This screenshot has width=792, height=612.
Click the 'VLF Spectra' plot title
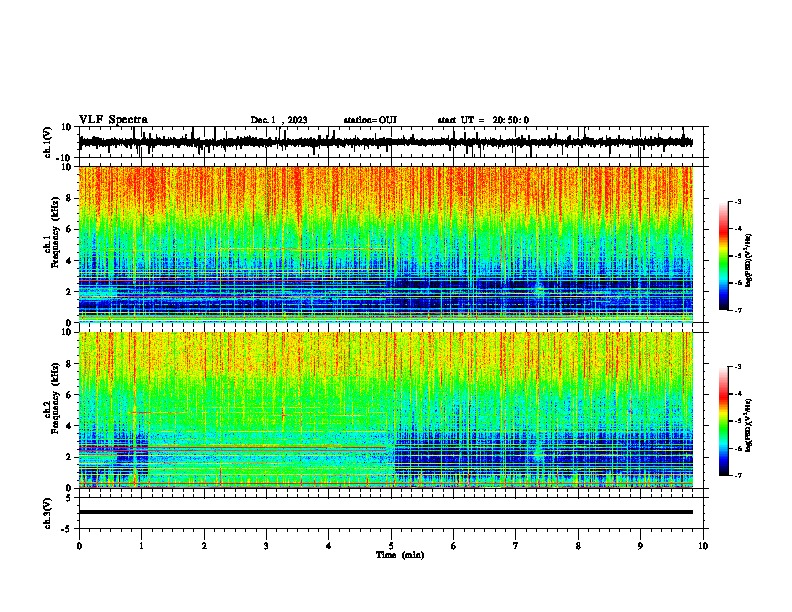point(113,120)
